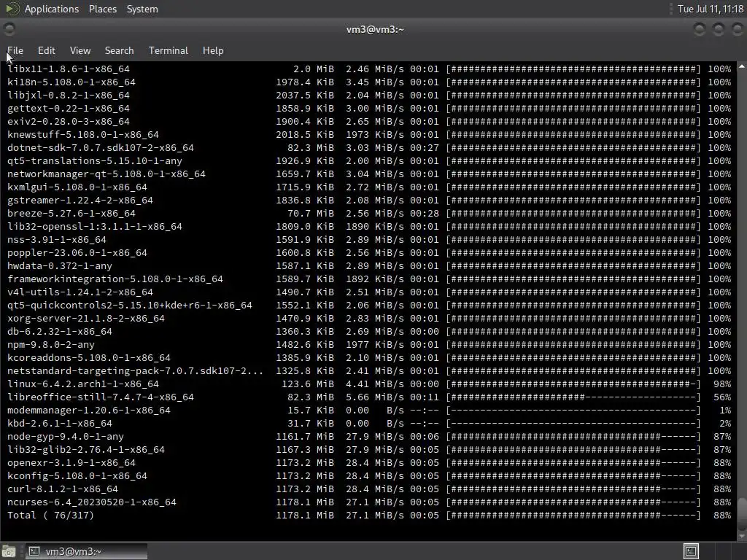Screen dimensions: 747x560
Task: Click the 56% value on the libreoffice-still row
Action: coord(722,397)
